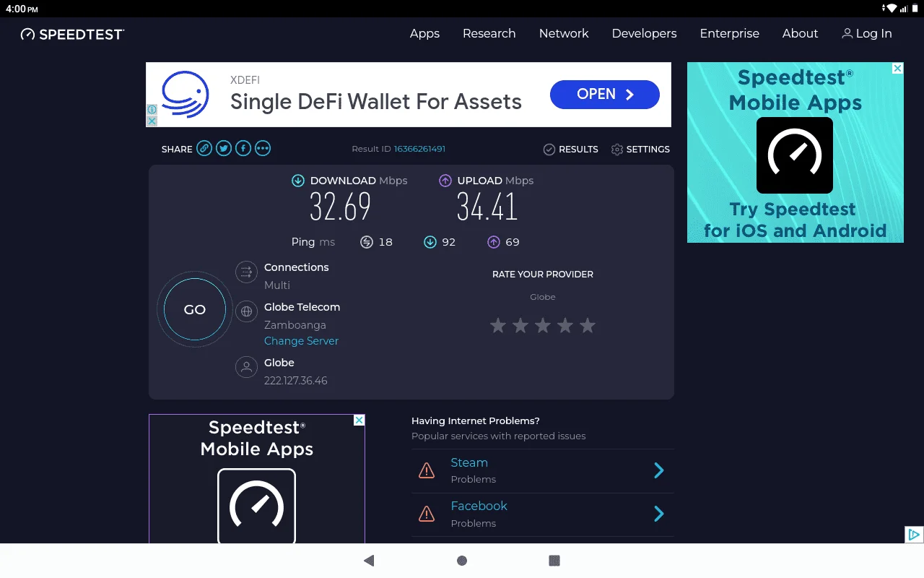The width and height of the screenshot is (924, 578).
Task: Click the upload ping icon next to 69
Action: 493,242
